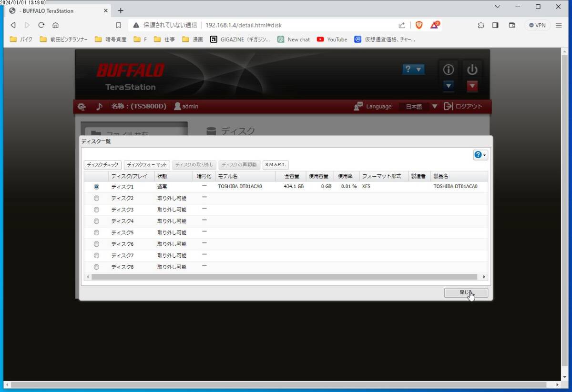Viewport: 572px width, 392px height.
Task: Click the browser forward arrow
Action: tap(27, 25)
